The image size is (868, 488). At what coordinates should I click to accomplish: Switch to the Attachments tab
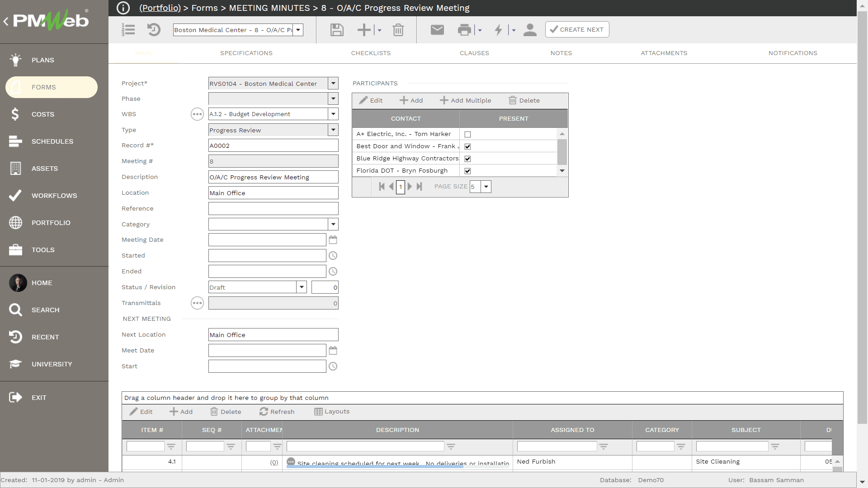[x=664, y=53]
